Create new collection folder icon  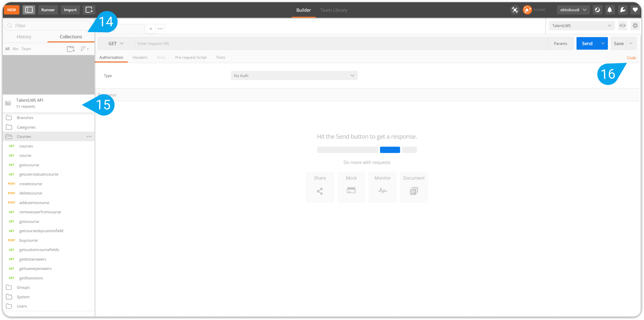pyautogui.click(x=71, y=49)
